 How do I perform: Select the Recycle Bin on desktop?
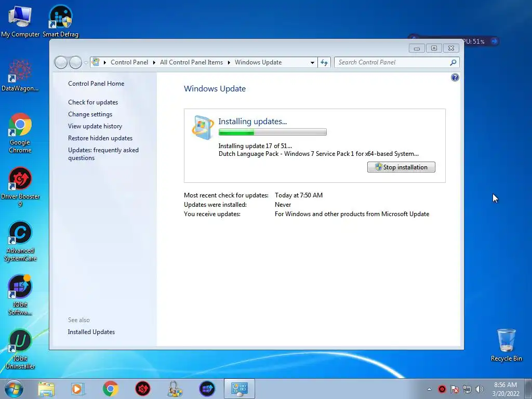[x=506, y=345]
